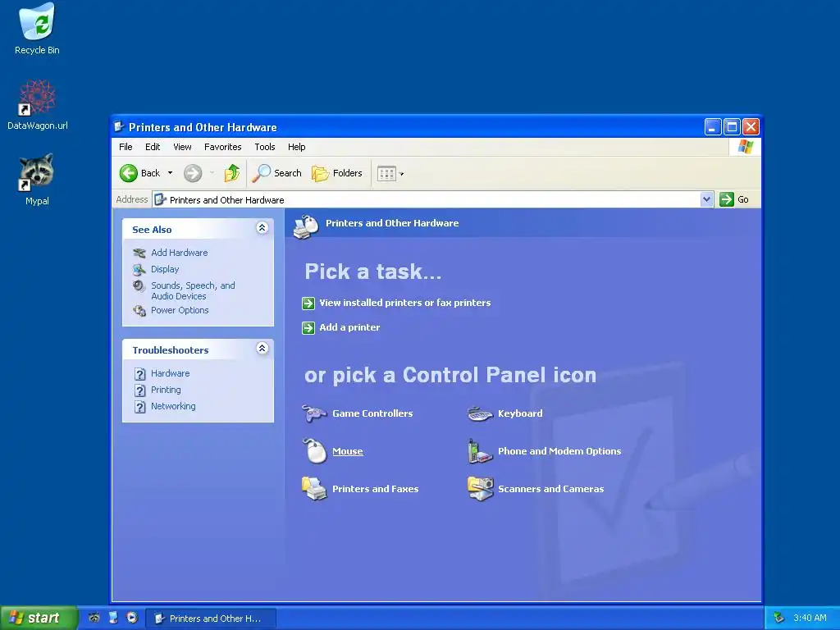Image resolution: width=840 pixels, height=630 pixels.
Task: Click the Power Options link text
Action: point(180,310)
